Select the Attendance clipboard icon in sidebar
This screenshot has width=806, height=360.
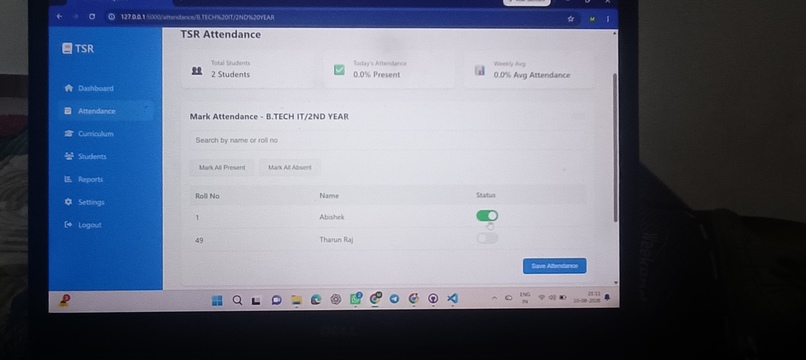(68, 111)
